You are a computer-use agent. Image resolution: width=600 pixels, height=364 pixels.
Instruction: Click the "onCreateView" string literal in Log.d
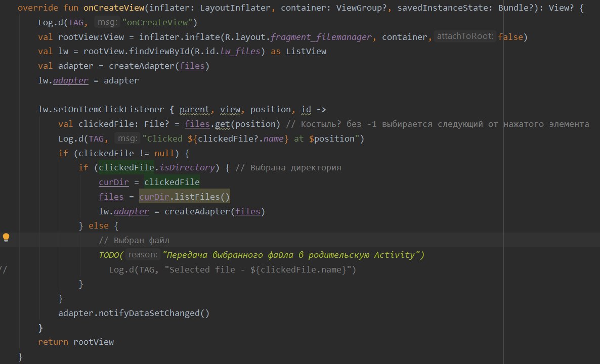click(x=157, y=23)
